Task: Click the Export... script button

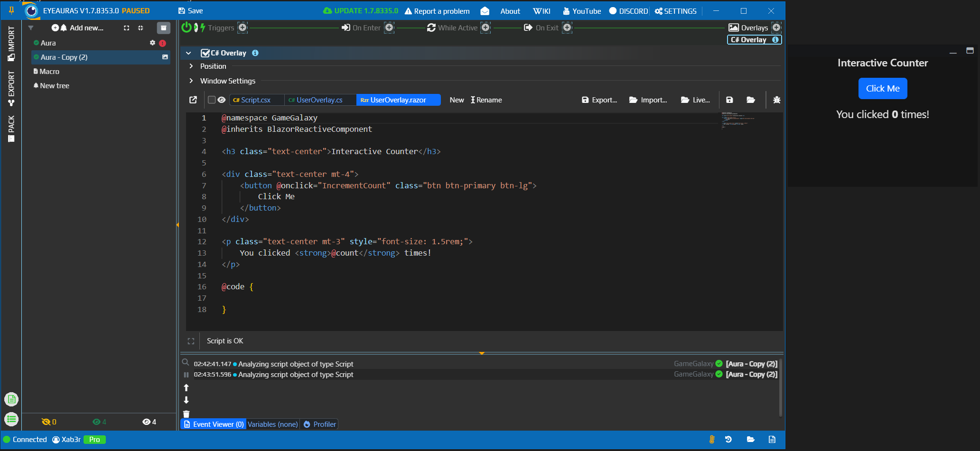Action: tap(599, 100)
